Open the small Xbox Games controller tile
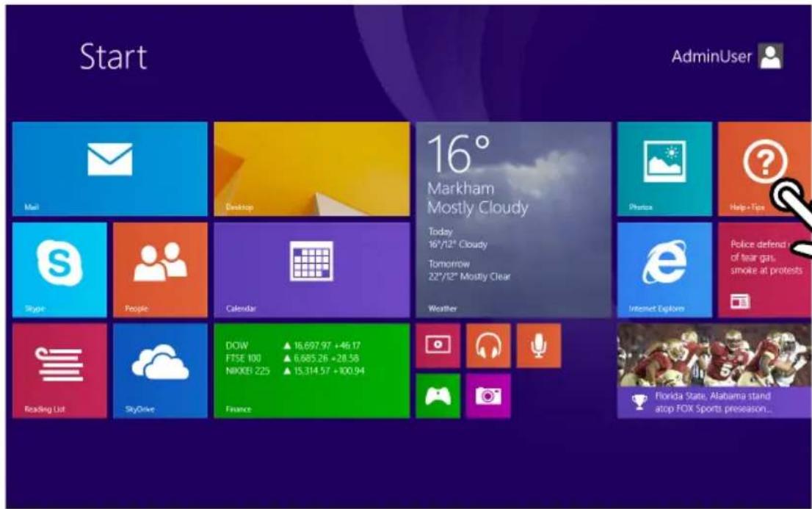Image resolution: width=812 pixels, height=509 pixels. click(x=438, y=396)
